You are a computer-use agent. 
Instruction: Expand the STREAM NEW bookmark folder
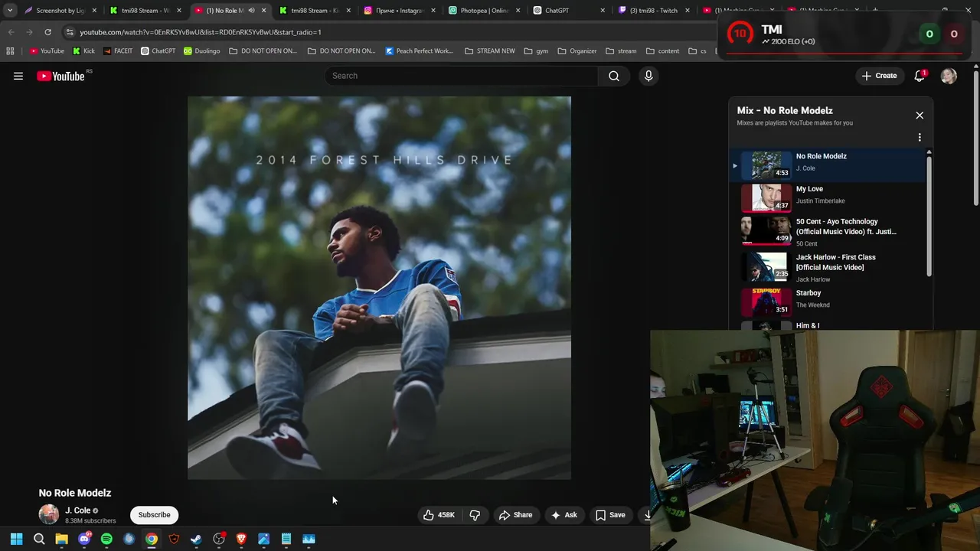pos(490,51)
